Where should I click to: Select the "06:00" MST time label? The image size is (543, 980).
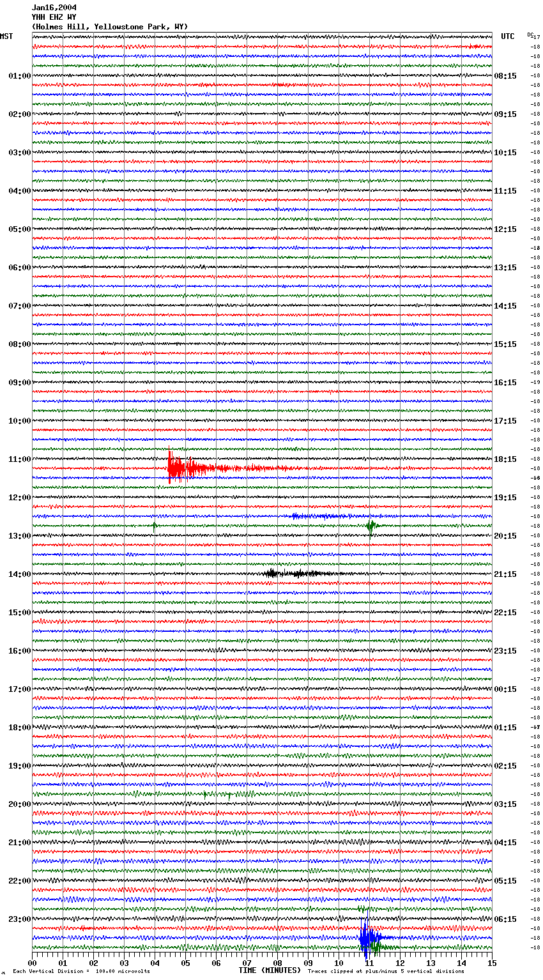(x=20, y=268)
